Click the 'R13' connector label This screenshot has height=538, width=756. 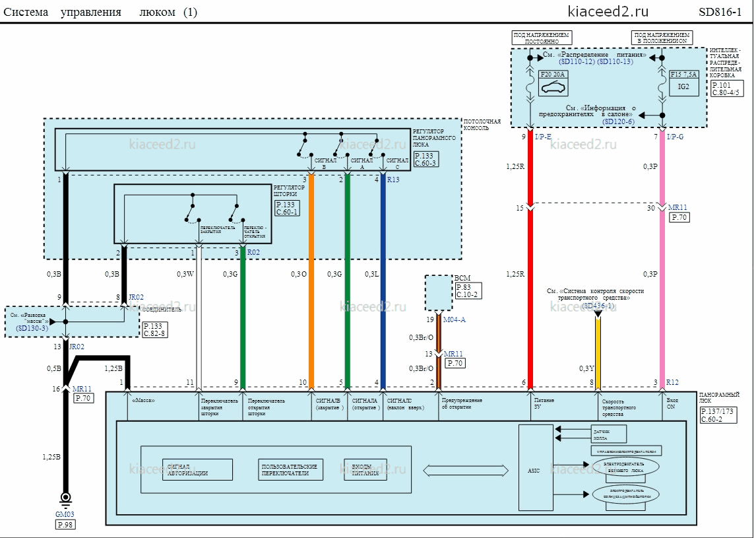[393, 180]
